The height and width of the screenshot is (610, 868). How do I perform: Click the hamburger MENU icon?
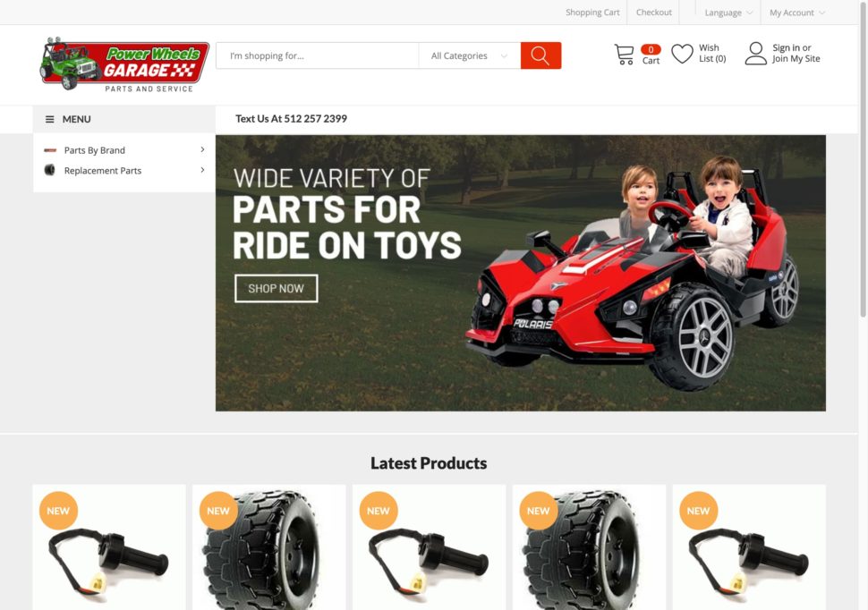pos(50,119)
